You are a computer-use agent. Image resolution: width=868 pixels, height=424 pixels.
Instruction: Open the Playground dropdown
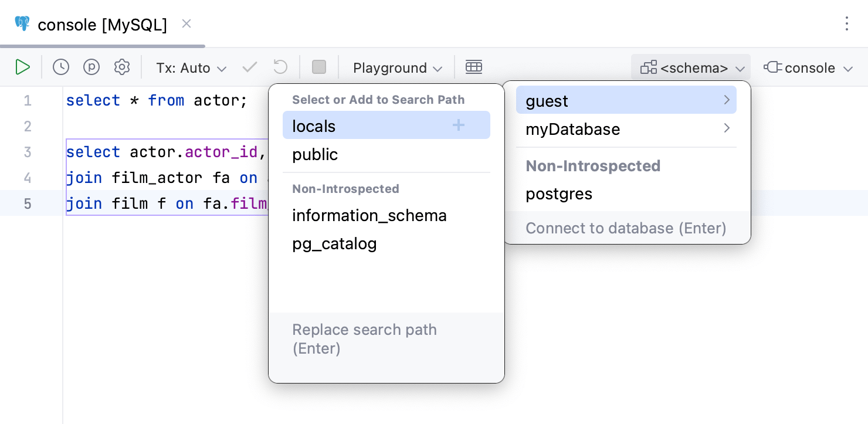(396, 67)
